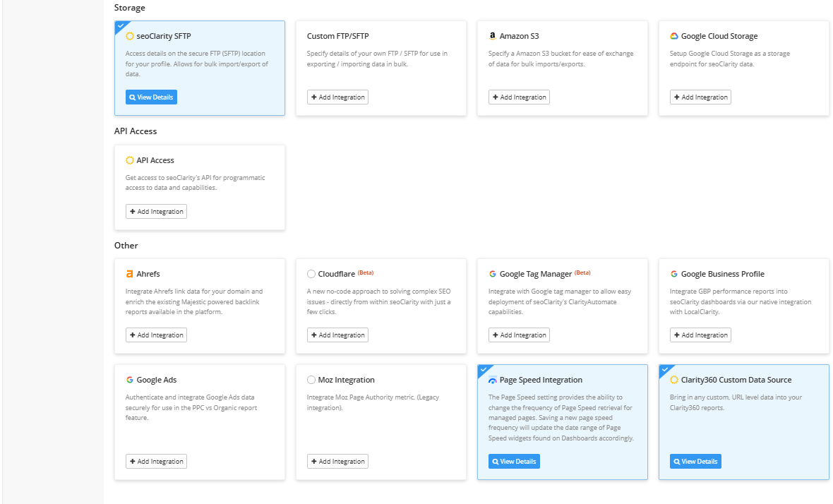The height and width of the screenshot is (504, 833).
Task: Click the Google Tag Manager logo icon
Action: (x=493, y=274)
